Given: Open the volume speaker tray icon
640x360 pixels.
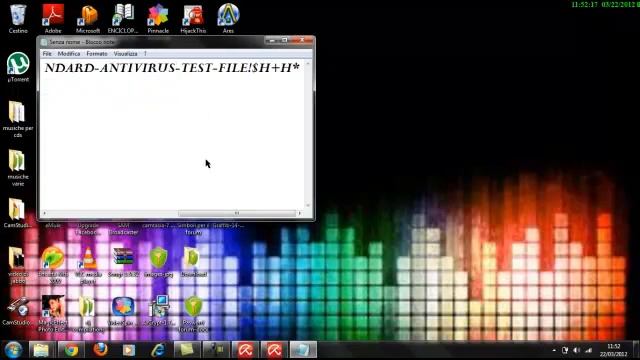Looking at the screenshot, I should click(577, 350).
